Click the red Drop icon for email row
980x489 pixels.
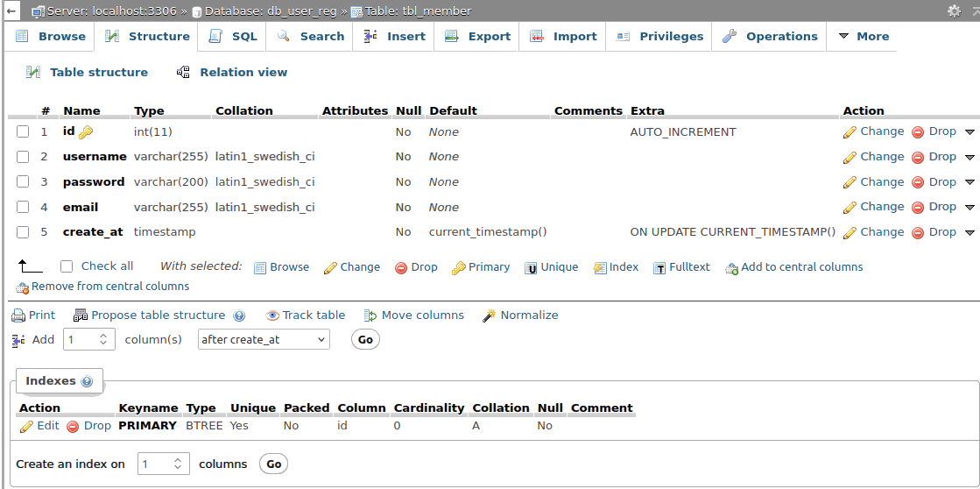918,208
